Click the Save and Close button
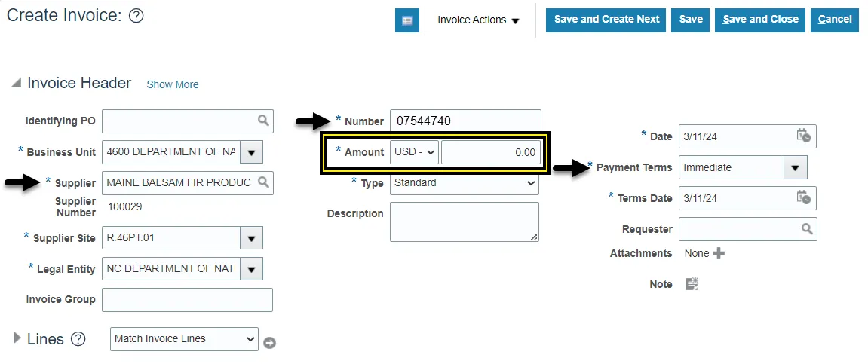Viewport: 868px width, 364px height. tap(760, 20)
